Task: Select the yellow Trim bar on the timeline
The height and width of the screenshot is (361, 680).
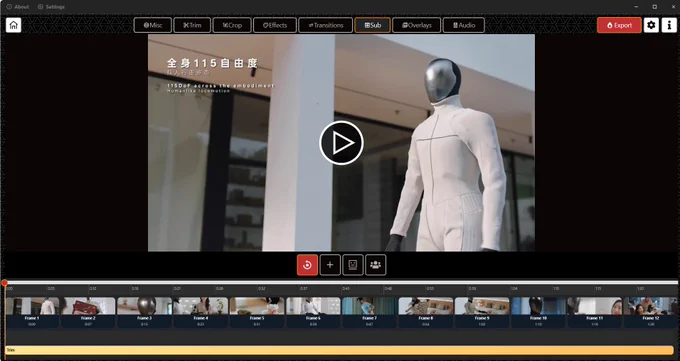Action: tap(339, 350)
